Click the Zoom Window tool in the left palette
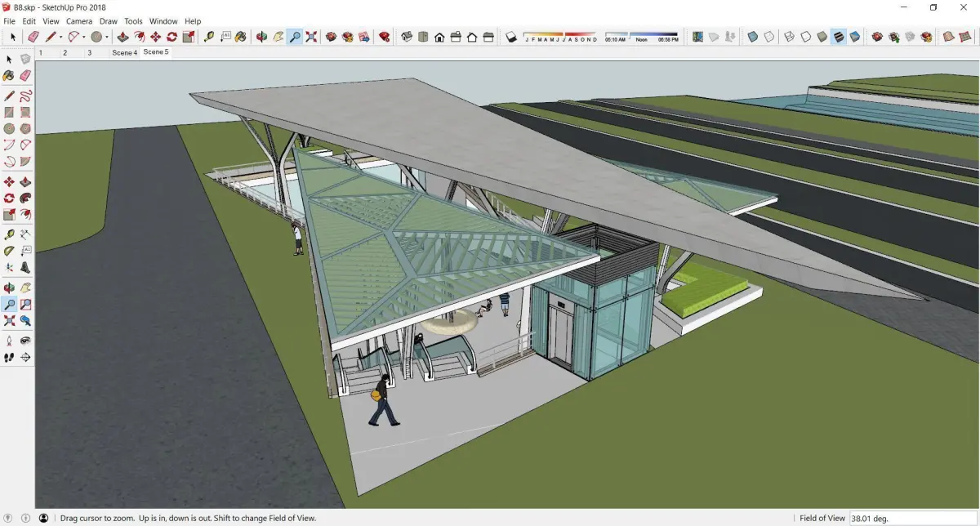The width and height of the screenshot is (980, 526). pos(26,304)
